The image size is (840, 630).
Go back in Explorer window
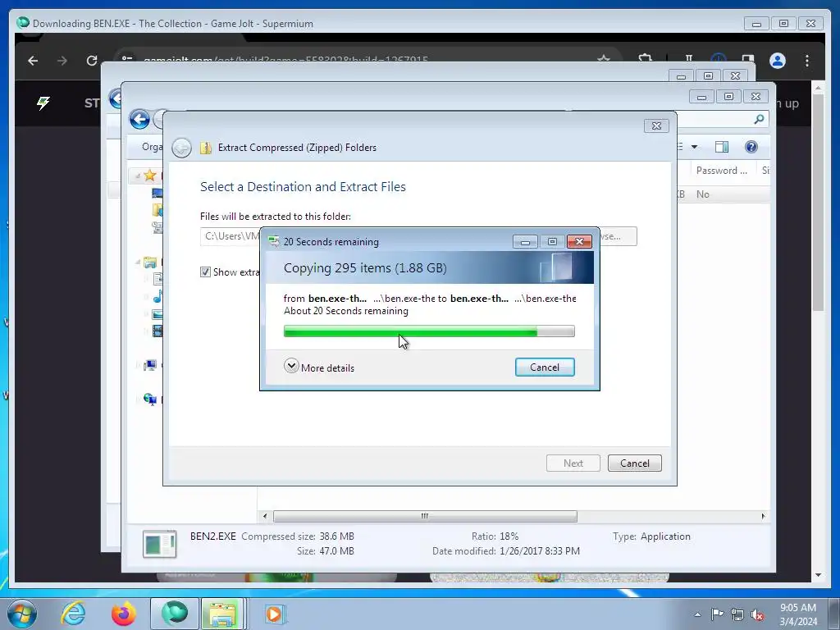[x=139, y=119]
